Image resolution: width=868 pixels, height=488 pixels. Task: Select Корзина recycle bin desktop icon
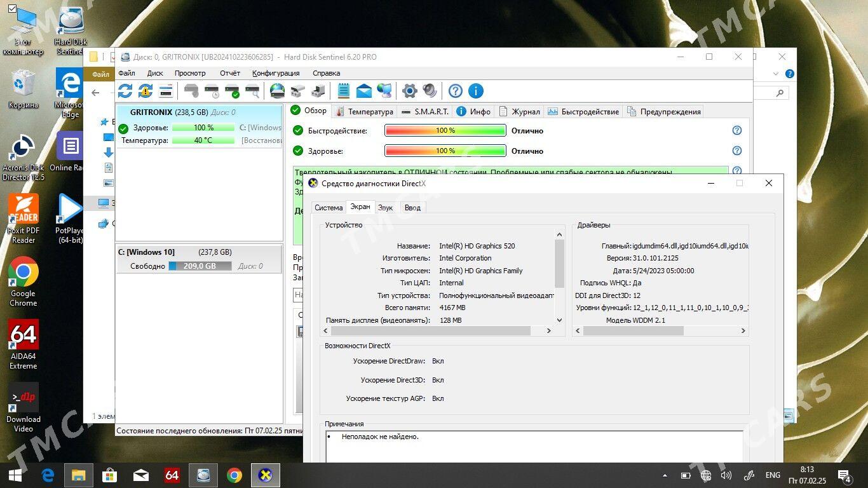click(24, 89)
